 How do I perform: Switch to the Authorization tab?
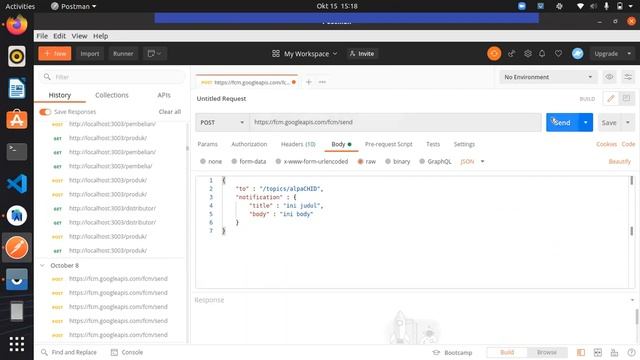[x=249, y=144]
